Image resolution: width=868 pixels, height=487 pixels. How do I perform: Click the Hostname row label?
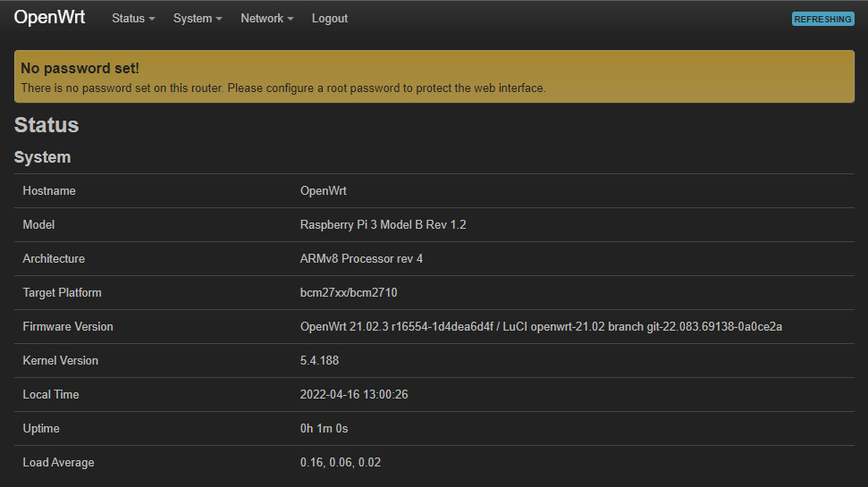49,191
